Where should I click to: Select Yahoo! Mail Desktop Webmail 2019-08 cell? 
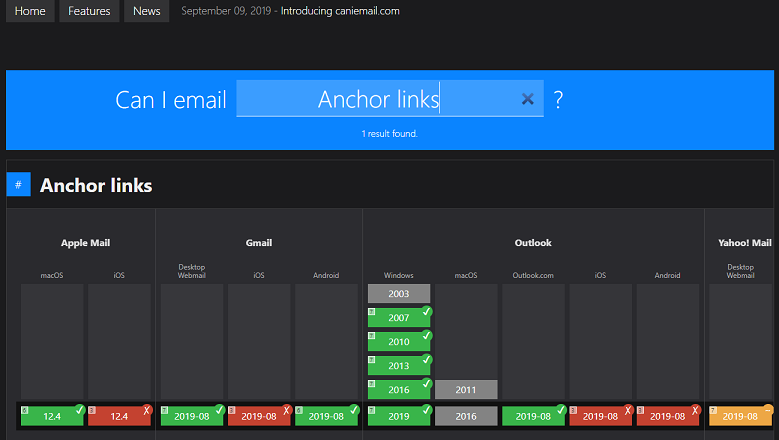point(740,416)
